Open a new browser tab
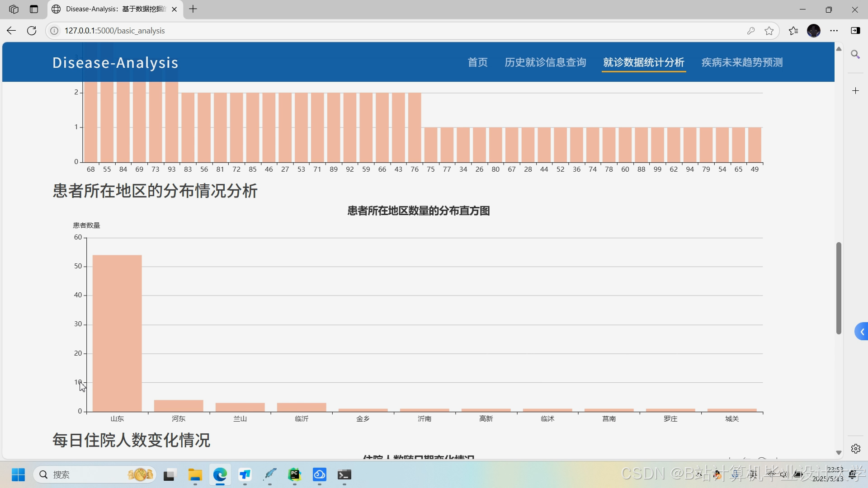 tap(193, 9)
